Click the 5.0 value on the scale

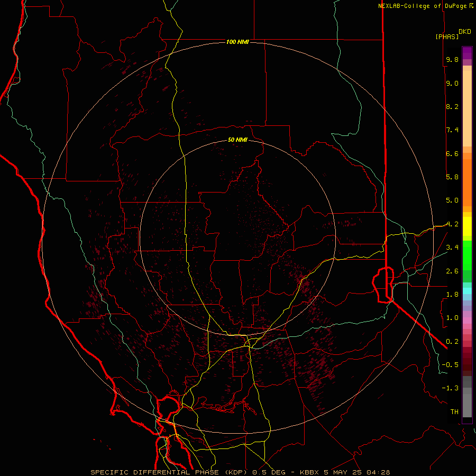coord(452,200)
